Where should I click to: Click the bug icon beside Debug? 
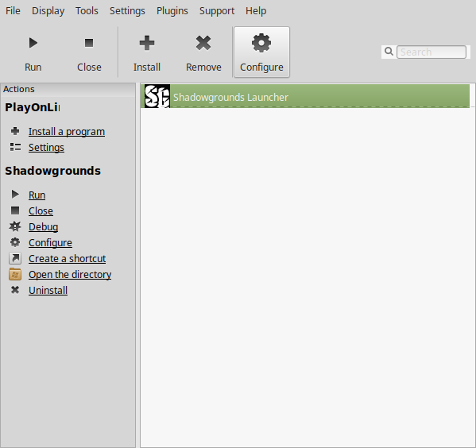[x=15, y=226]
